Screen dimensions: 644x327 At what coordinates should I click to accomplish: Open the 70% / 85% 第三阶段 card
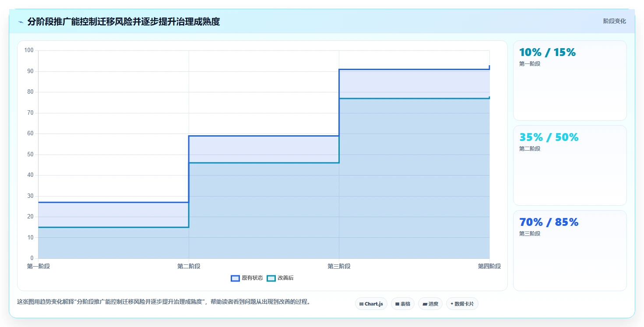pyautogui.click(x=570, y=250)
